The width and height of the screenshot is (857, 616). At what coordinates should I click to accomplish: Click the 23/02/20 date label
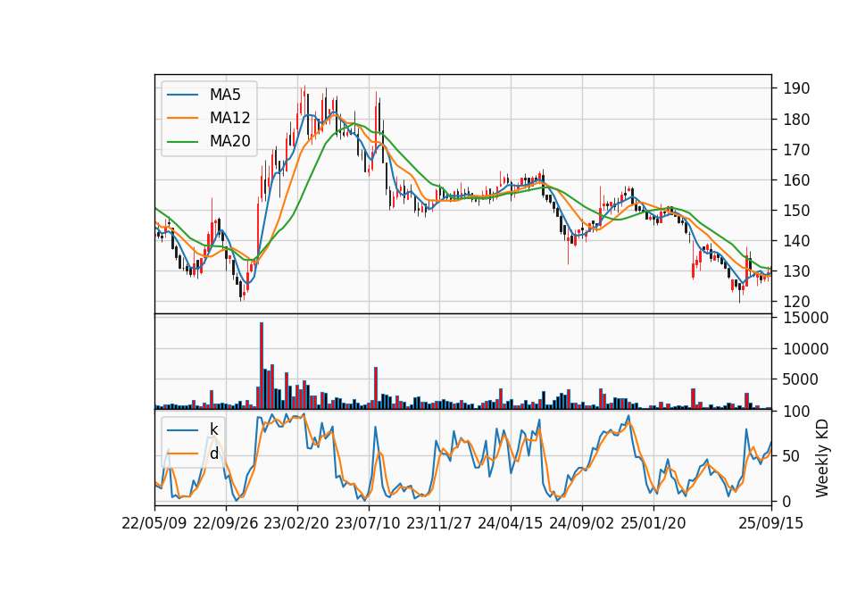(296, 523)
